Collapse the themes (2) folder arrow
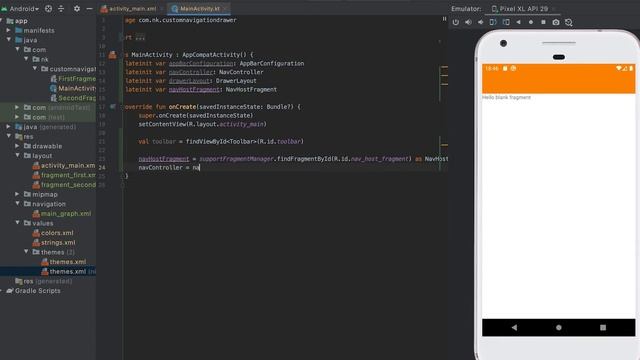 pos(27,252)
